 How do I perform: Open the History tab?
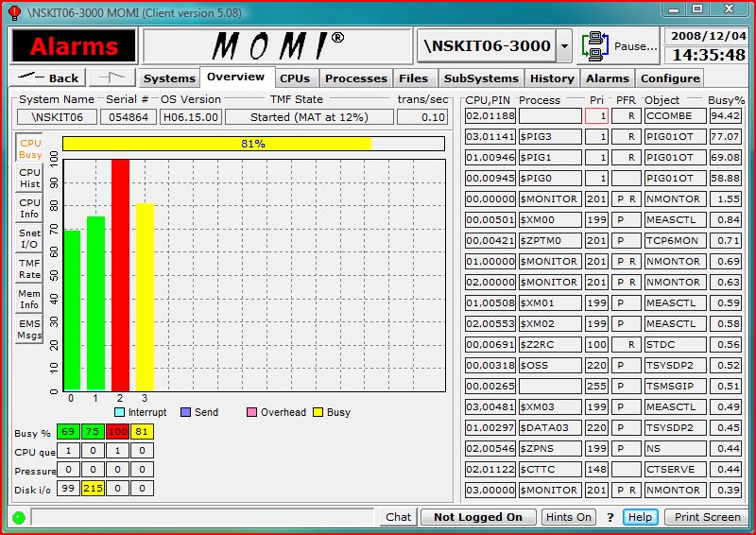pos(552,78)
